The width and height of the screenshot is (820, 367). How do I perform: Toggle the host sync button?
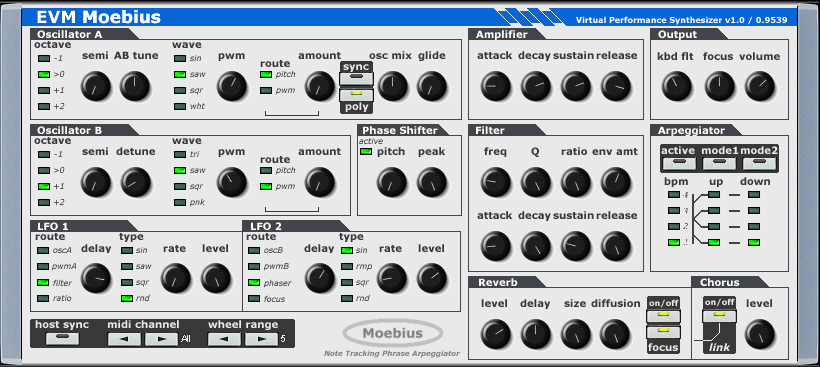(x=62, y=338)
